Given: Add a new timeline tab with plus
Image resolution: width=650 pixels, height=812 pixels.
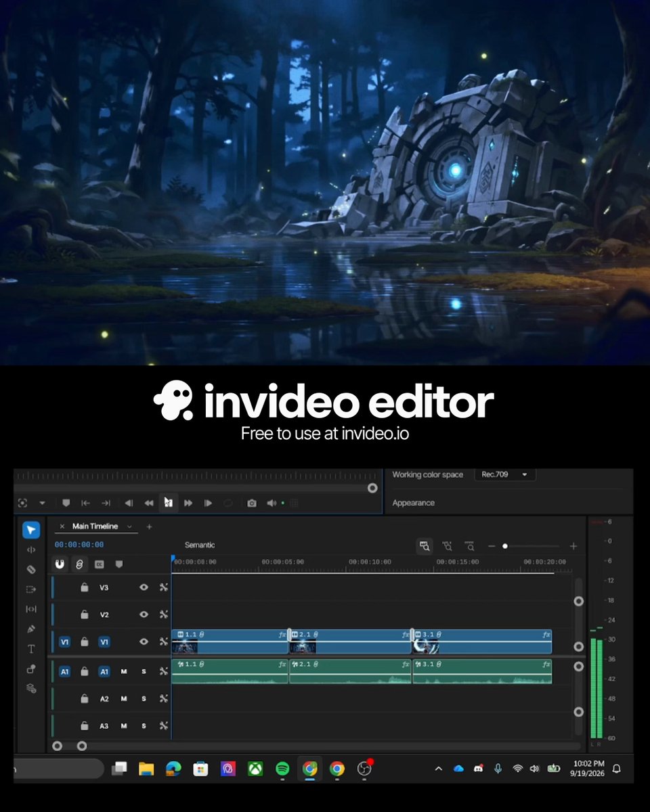Looking at the screenshot, I should coord(150,526).
